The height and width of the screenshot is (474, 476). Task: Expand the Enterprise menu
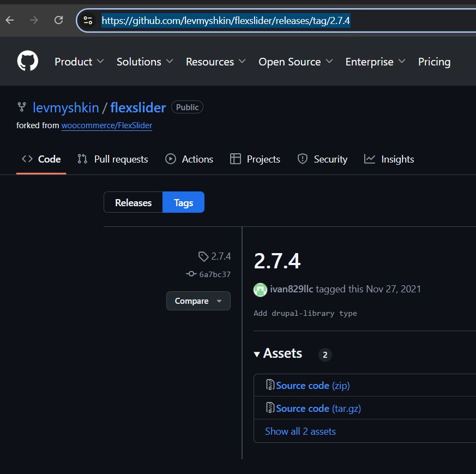pos(375,62)
